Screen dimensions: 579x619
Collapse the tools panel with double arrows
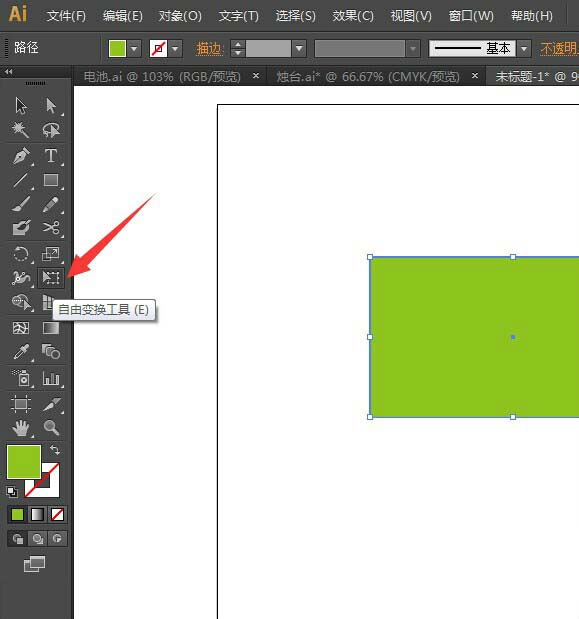click(x=9, y=71)
